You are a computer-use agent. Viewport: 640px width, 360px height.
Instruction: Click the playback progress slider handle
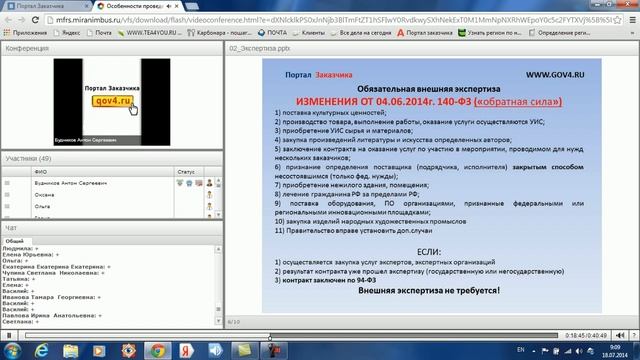tap(270, 337)
